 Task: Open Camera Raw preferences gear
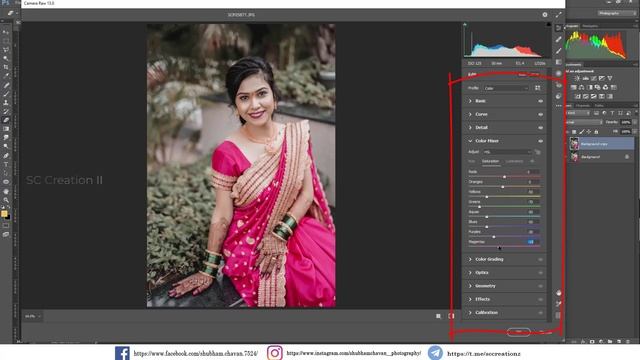tap(545, 15)
